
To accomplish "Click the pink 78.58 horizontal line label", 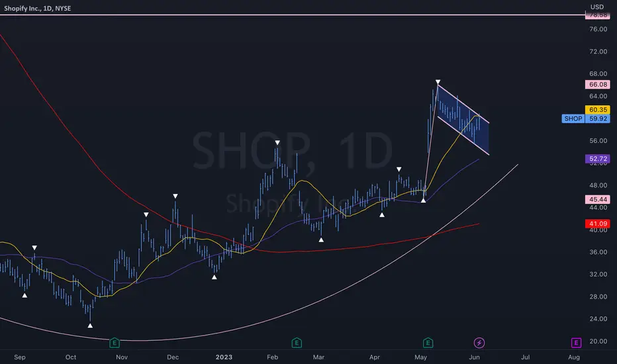I will click(x=598, y=15).
